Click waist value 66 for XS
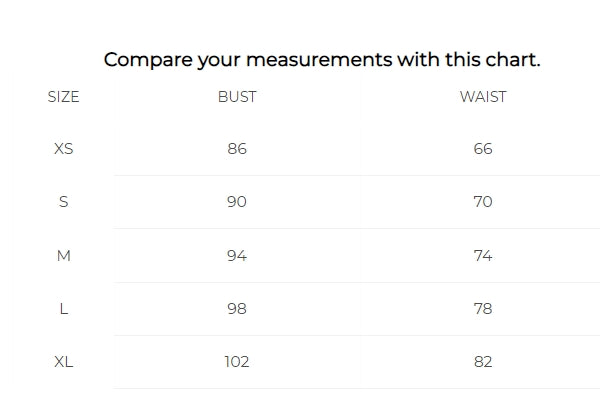Image resolution: width=600 pixels, height=408 pixels. pyautogui.click(x=483, y=149)
